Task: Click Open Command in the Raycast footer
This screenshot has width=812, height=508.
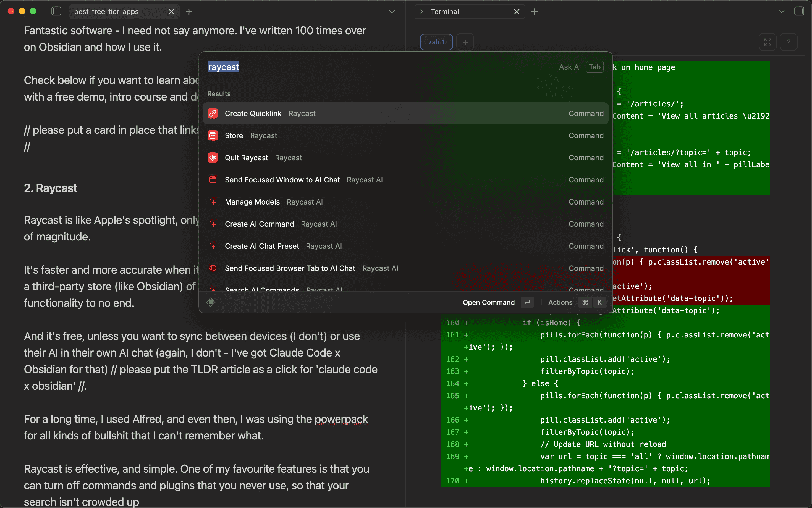Action: tap(488, 302)
